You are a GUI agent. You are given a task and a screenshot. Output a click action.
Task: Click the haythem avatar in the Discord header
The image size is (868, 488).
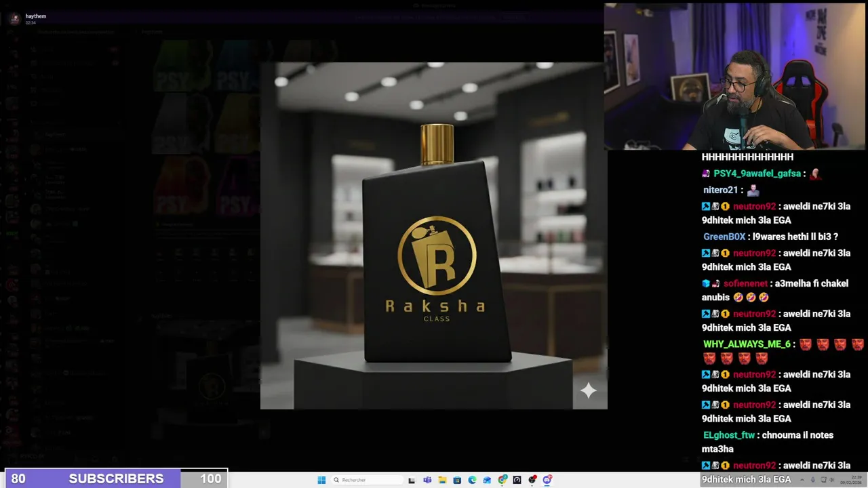tap(15, 18)
